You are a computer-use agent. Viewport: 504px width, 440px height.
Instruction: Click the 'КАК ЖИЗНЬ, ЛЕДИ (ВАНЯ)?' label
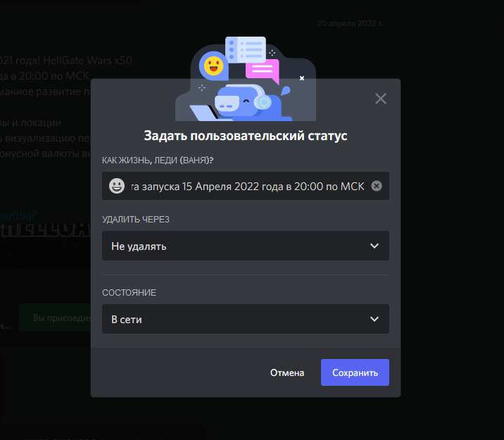pos(158,161)
